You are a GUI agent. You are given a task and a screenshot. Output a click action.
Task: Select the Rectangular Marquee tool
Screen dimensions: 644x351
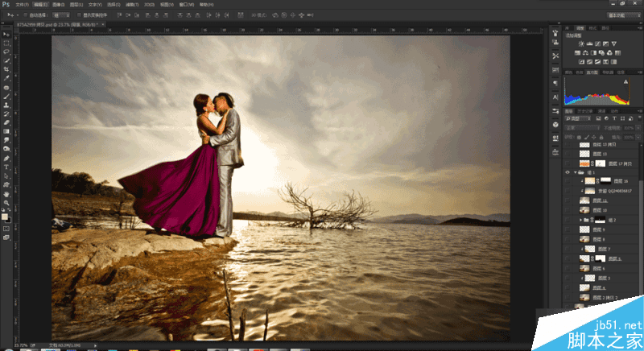pyautogui.click(x=6, y=43)
